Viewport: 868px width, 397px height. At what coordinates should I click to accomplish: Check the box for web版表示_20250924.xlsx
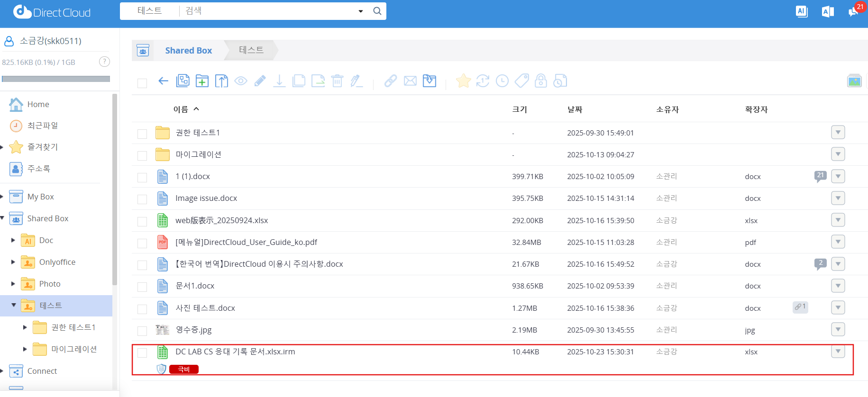pos(142,222)
